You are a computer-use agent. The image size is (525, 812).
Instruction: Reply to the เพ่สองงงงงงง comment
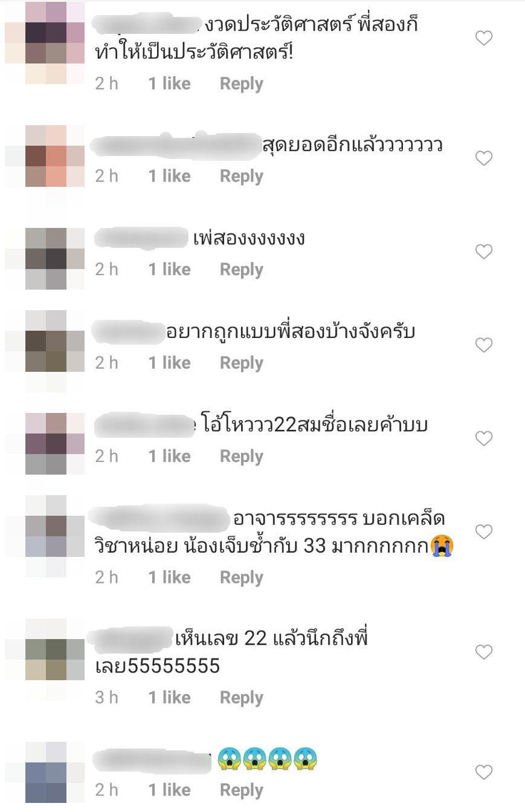241,270
